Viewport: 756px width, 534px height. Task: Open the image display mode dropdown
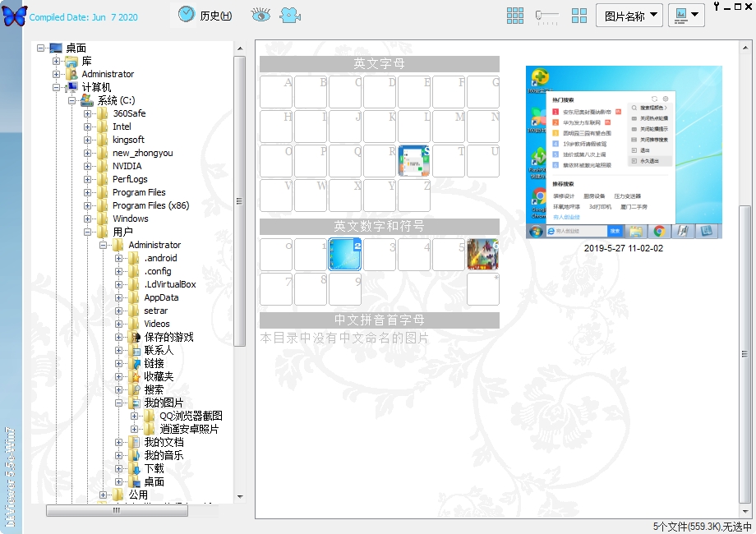click(687, 16)
